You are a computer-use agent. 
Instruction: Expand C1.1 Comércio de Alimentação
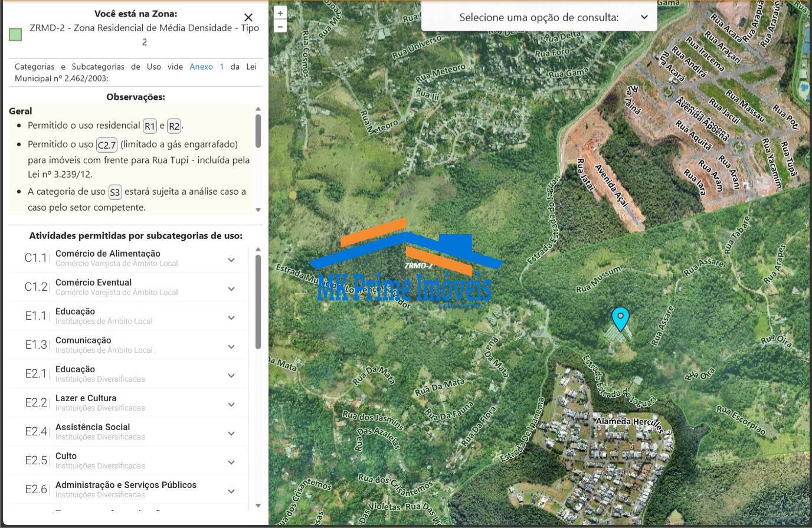[129, 258]
